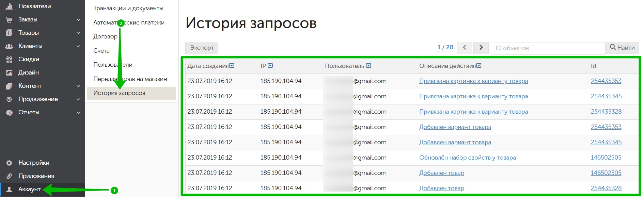The height and width of the screenshot is (197, 644).
Task: Open Дата создания column filter dropdown
Action: pos(232,66)
